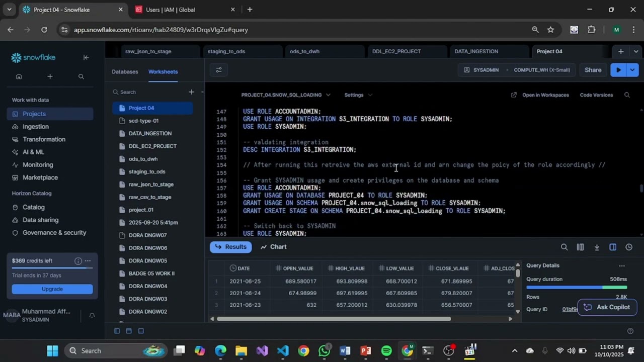Open credits card more options menu
The width and height of the screenshot is (644, 362).
[88, 261]
